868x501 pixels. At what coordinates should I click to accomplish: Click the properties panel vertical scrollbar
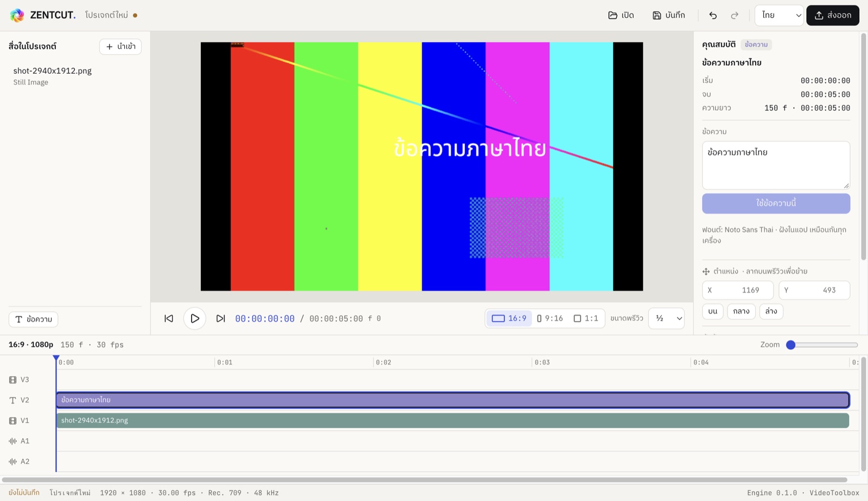[863, 146]
